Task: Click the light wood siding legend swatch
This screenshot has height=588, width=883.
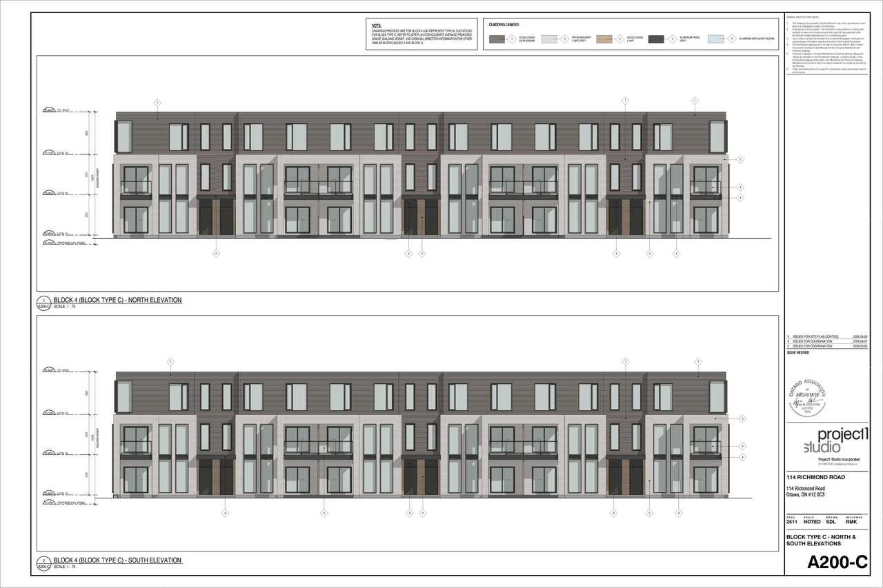Action: pyautogui.click(x=604, y=39)
